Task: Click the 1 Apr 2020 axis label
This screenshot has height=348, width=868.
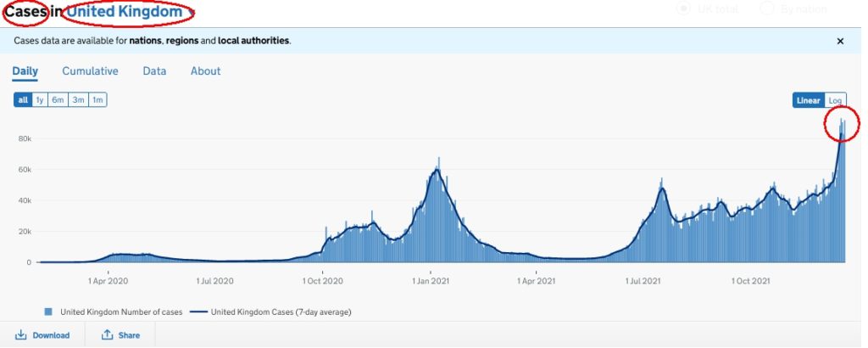Action: (108, 281)
